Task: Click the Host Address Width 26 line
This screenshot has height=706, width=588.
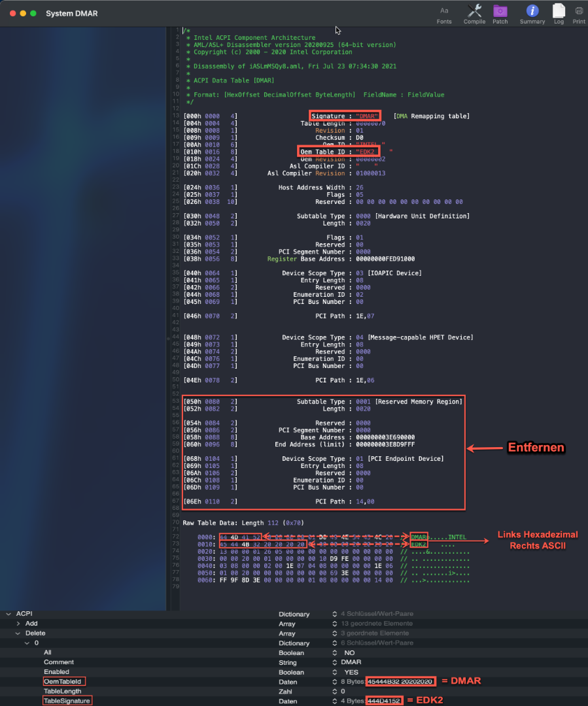Action: pos(273,188)
